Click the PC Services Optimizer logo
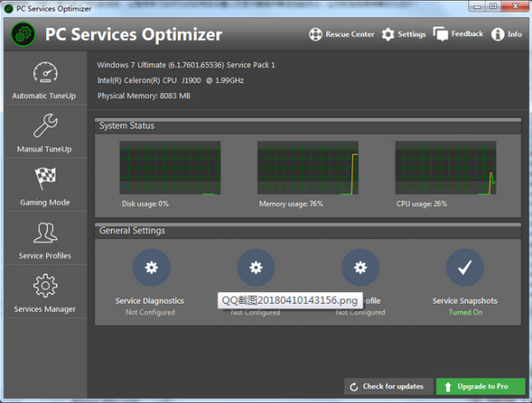The image size is (532, 403). click(x=23, y=35)
